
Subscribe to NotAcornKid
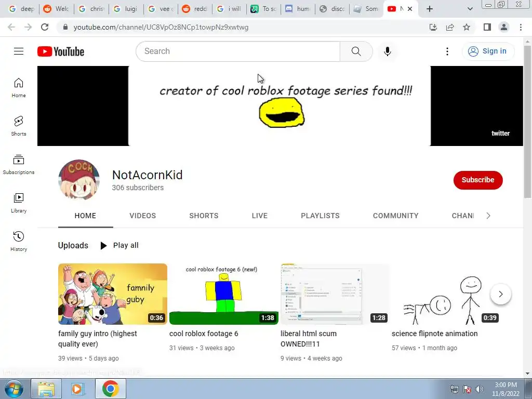pyautogui.click(x=478, y=180)
